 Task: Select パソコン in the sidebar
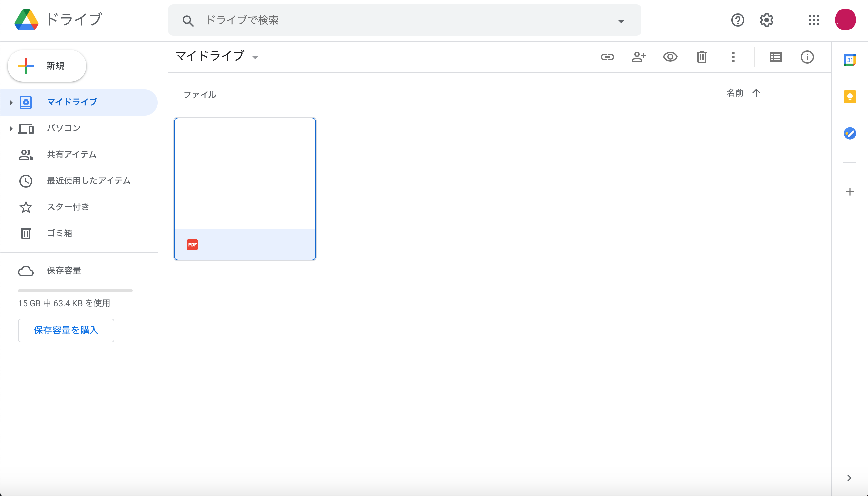(79, 128)
